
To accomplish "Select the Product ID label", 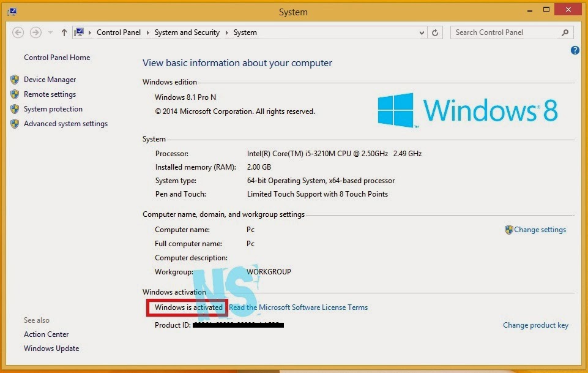I will click(x=173, y=325).
